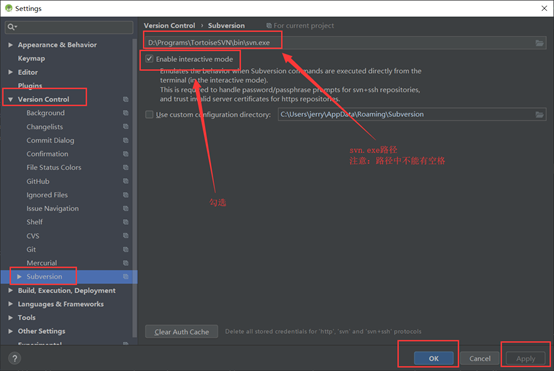
Task: Click project-level icon next to Subversion
Action: click(125, 277)
